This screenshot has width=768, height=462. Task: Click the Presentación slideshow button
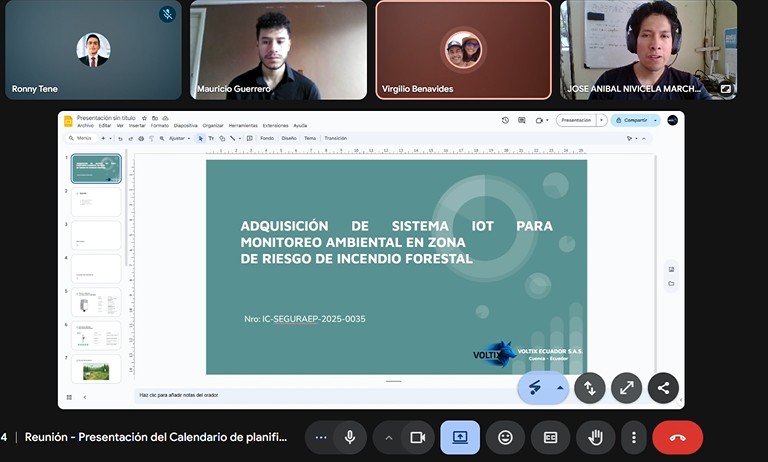pyautogui.click(x=576, y=120)
